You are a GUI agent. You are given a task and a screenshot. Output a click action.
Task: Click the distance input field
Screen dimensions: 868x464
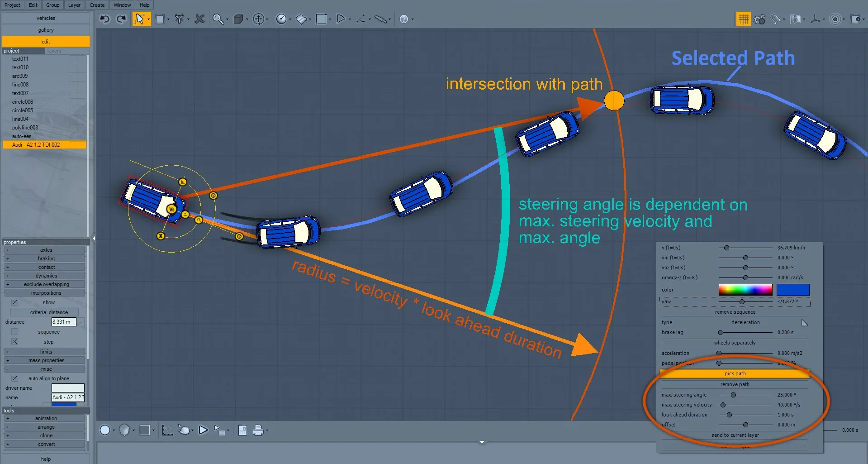(x=64, y=322)
